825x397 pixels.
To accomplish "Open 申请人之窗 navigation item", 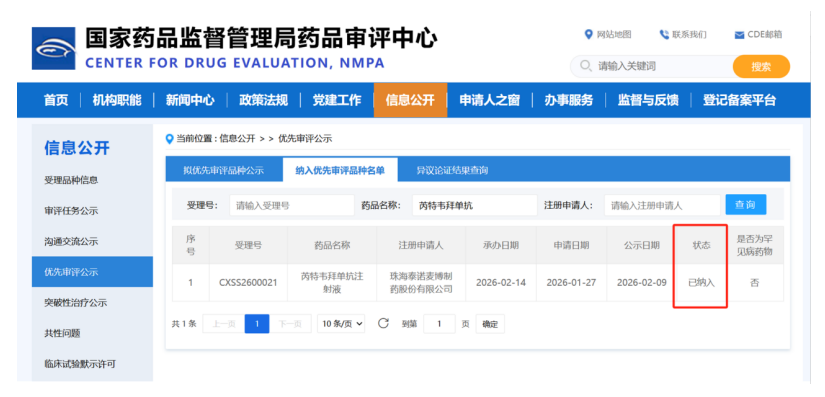I will point(489,100).
